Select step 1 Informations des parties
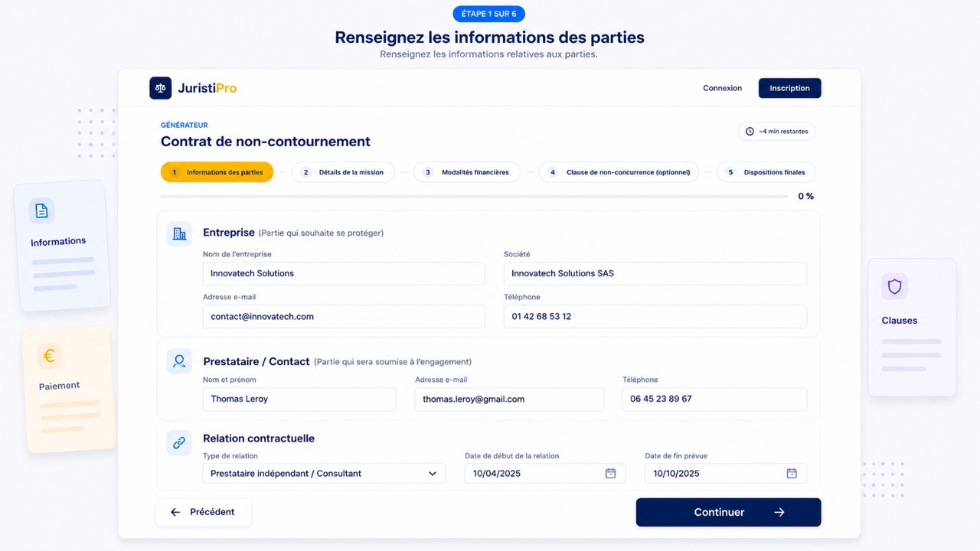Viewport: 980px width, 551px height. [x=217, y=172]
